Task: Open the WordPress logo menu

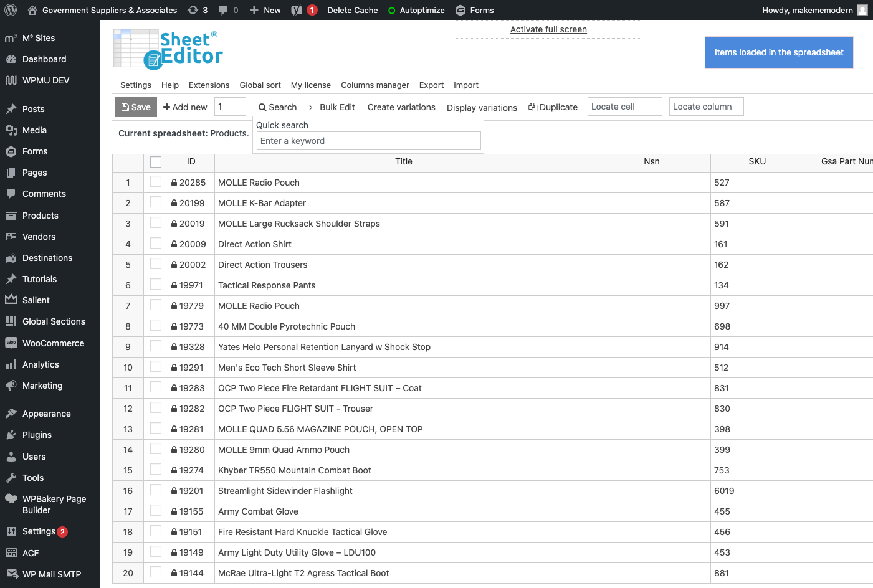Action: pos(11,10)
